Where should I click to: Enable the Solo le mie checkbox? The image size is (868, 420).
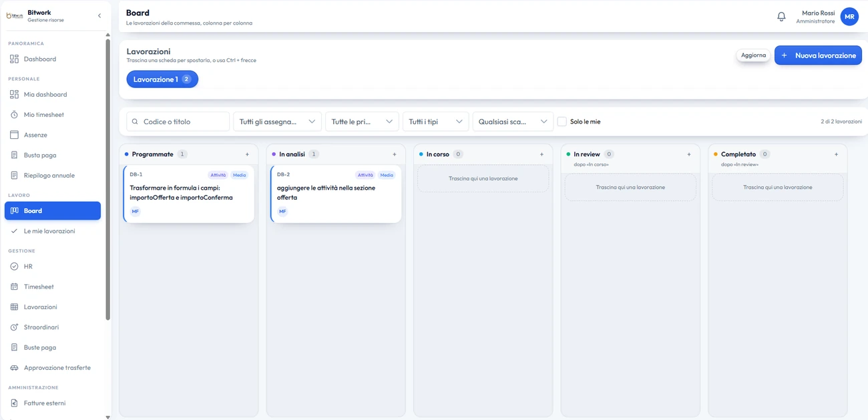(562, 122)
